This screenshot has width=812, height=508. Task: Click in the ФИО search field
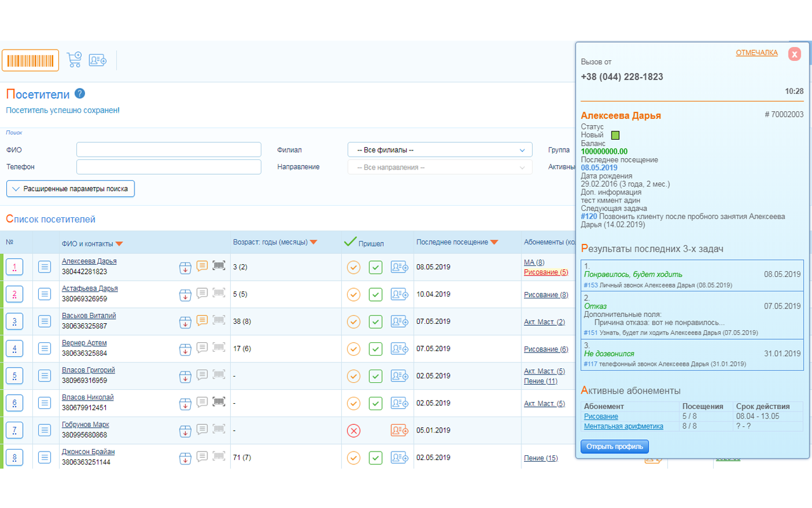[169, 150]
